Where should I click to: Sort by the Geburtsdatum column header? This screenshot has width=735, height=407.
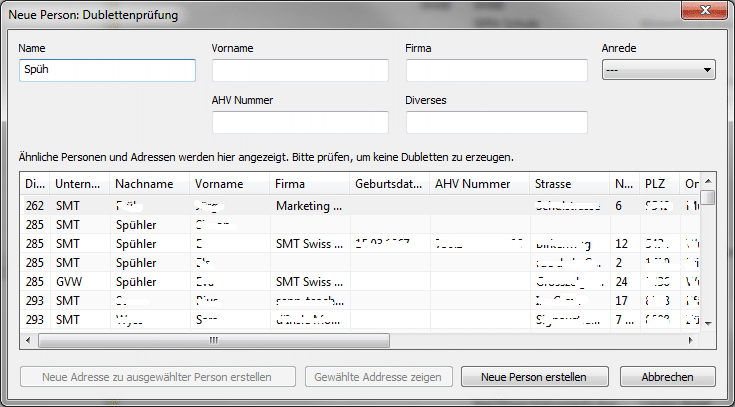[388, 184]
